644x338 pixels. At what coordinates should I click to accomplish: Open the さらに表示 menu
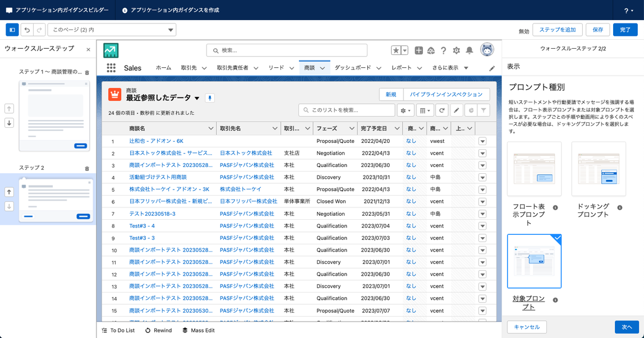450,68
